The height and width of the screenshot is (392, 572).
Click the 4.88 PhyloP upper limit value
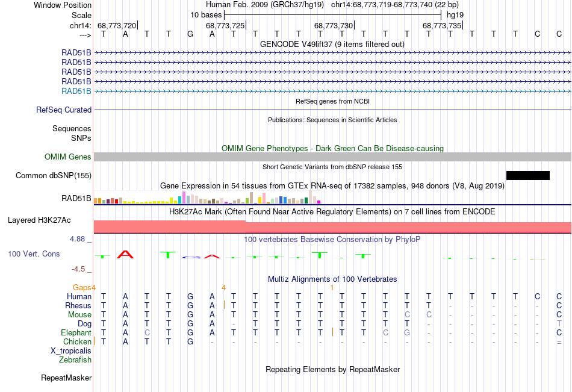77,239
